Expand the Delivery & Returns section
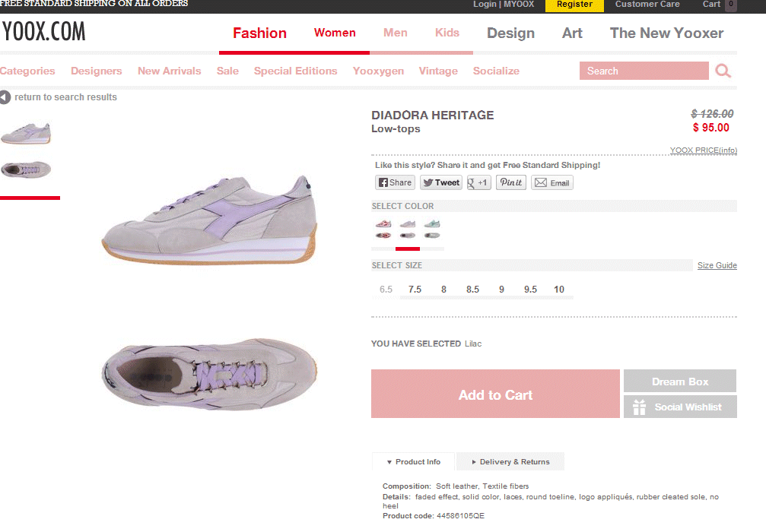The width and height of the screenshot is (766, 532). [x=510, y=462]
